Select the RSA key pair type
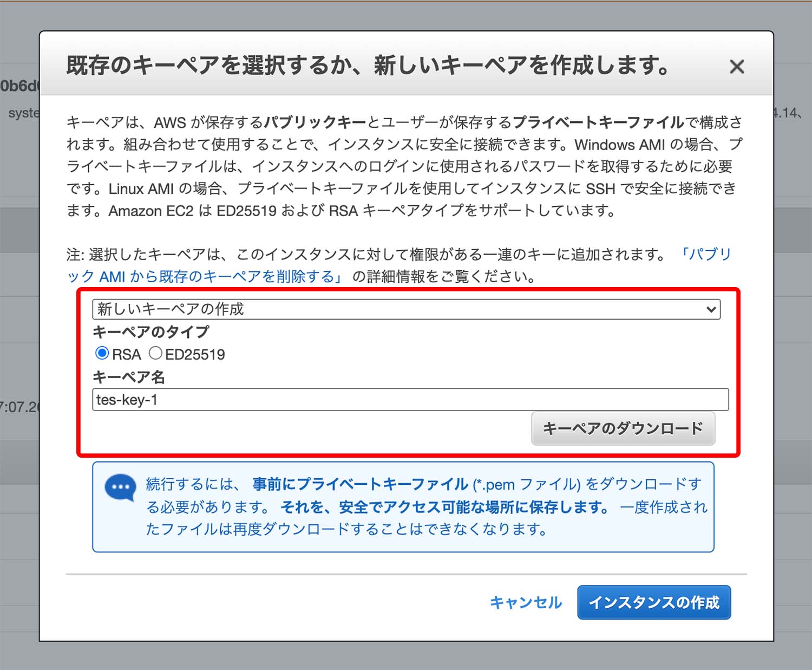The height and width of the screenshot is (670, 812). [102, 354]
